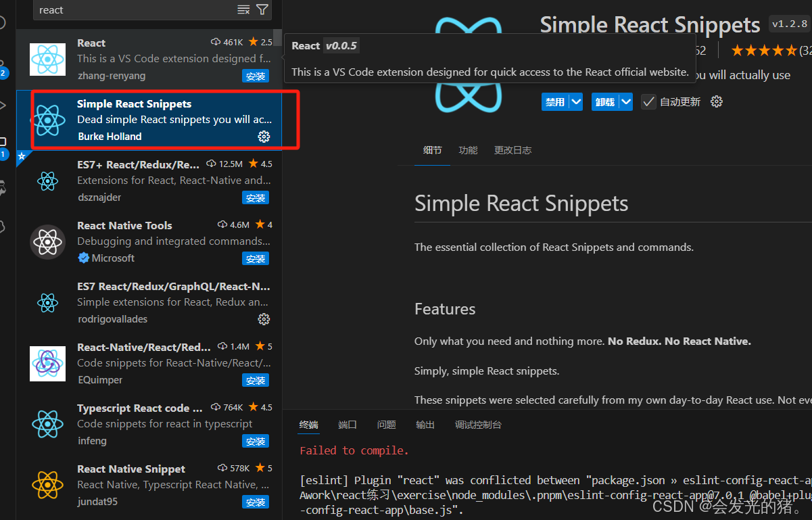Click the Typescript React code snippets logo

[48, 425]
